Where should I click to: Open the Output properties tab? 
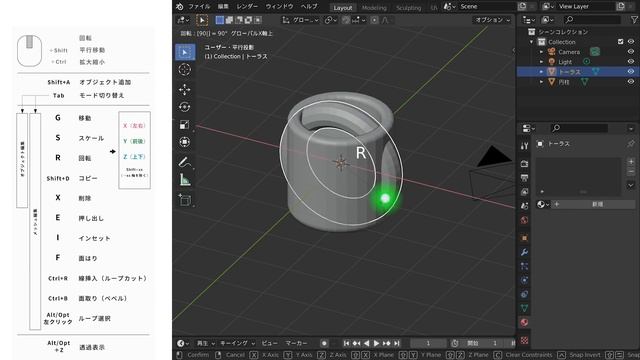[x=524, y=178]
